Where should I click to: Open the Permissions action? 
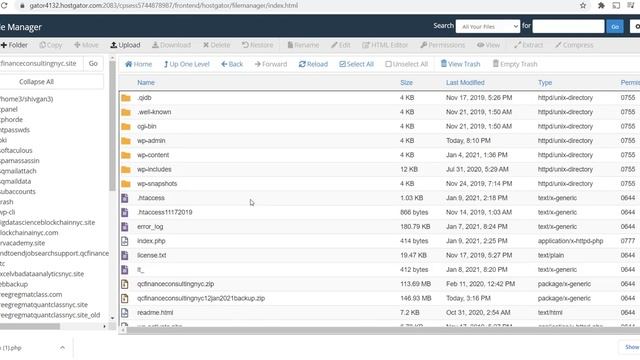[442, 45]
